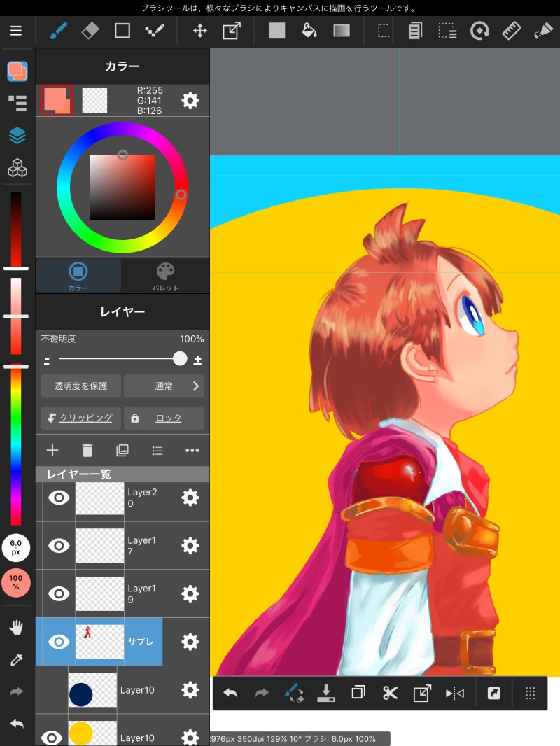The image size is (560, 746).
Task: Open layer more options dots
Action: tap(192, 450)
